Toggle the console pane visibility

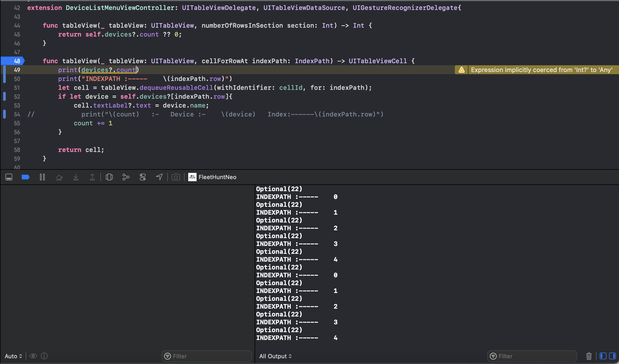tap(612, 356)
